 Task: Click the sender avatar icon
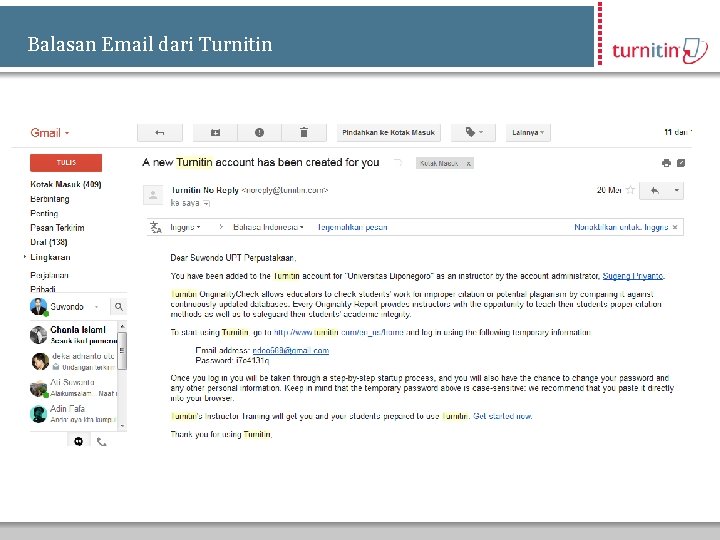pyautogui.click(x=153, y=195)
